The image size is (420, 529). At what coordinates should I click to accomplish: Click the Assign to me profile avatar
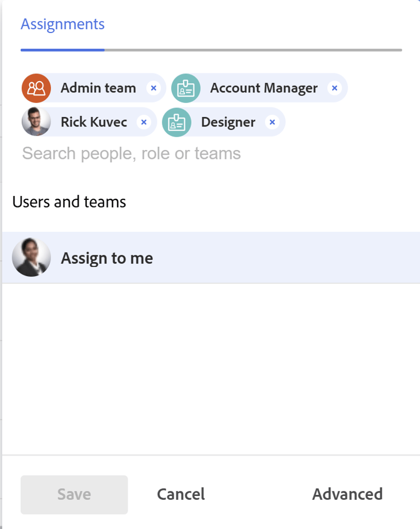[x=31, y=258]
